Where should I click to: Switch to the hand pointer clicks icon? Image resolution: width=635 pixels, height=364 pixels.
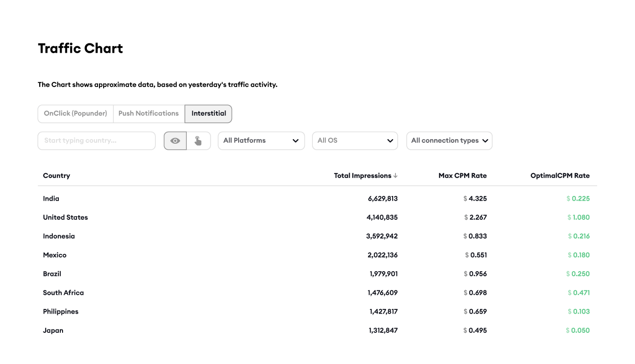pyautogui.click(x=198, y=141)
